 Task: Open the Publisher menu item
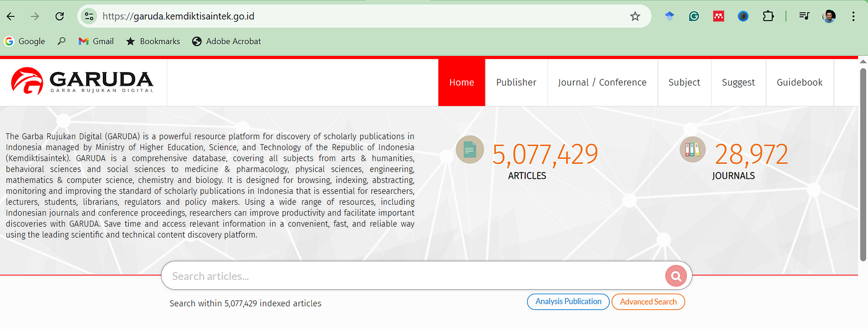[516, 83]
